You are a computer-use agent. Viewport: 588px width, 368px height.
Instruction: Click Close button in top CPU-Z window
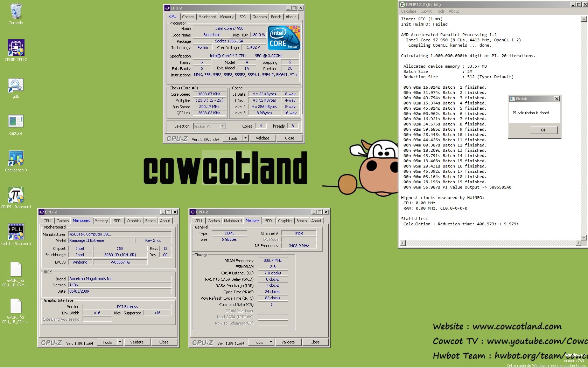coord(289,138)
